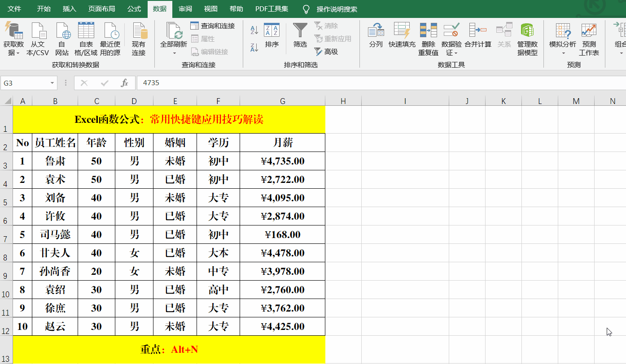Switch to the 页面布局 tab
Screen dimensions: 626x364
coord(101,9)
